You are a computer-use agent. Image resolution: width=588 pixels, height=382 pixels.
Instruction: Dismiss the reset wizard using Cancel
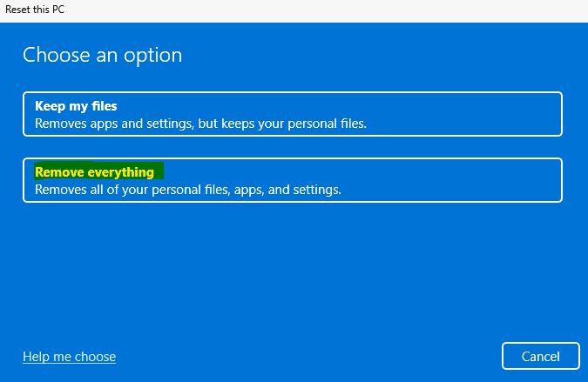541,356
